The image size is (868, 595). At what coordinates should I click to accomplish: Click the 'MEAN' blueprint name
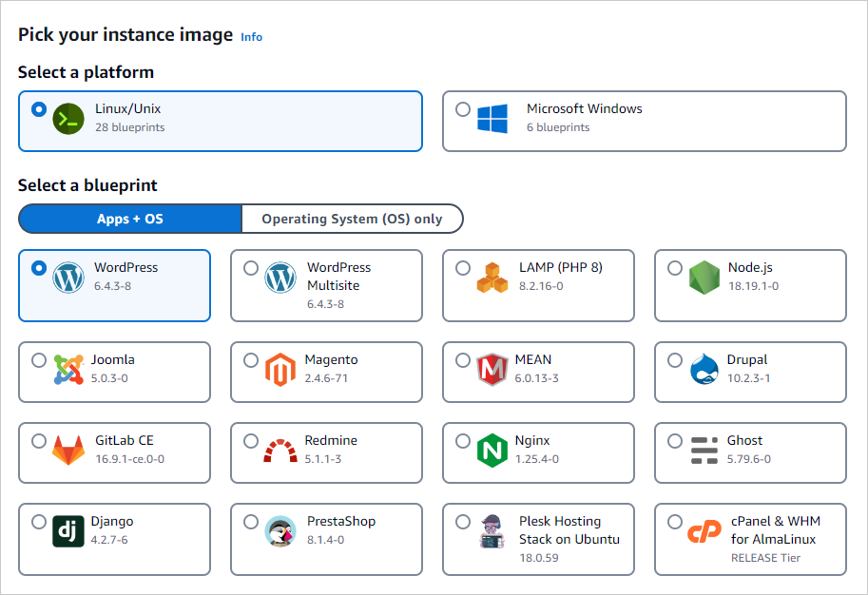[533, 359]
